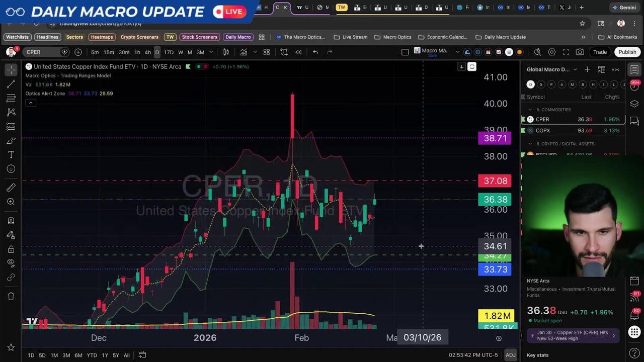The height and width of the screenshot is (362, 644).
Task: Open the alerts panel in the right sidebar
Action: (x=634, y=86)
